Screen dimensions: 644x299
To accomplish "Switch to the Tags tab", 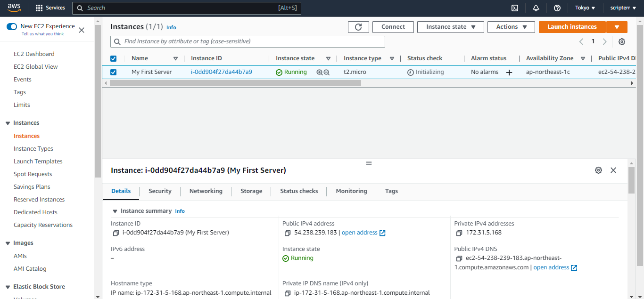I will coord(391,191).
